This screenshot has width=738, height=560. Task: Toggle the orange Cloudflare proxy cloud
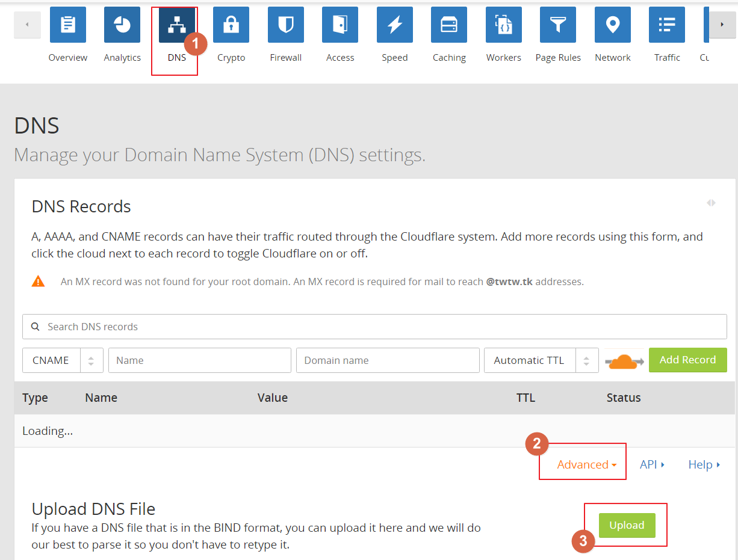tap(624, 361)
